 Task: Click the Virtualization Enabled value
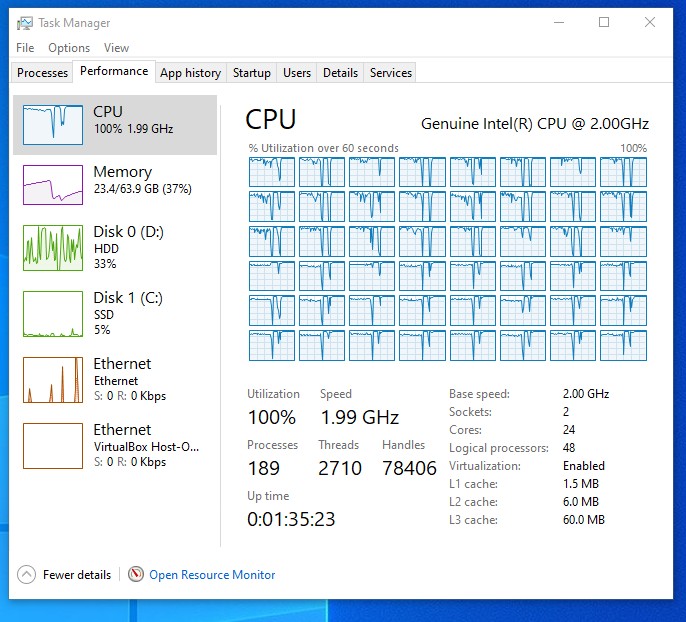pos(584,465)
